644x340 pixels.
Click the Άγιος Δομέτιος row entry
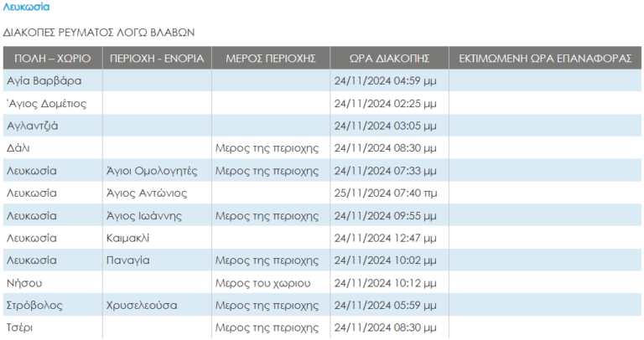tap(46, 104)
